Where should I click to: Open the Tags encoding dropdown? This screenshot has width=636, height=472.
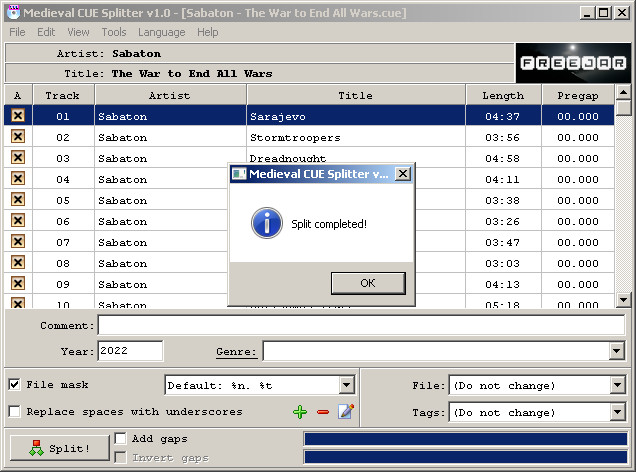coord(617,412)
